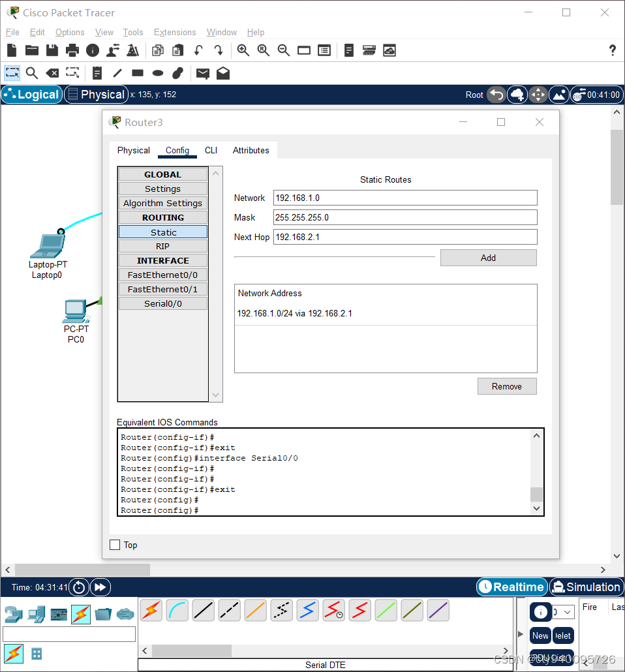Open FastEthernet0/1 interface settings
This screenshot has height=672, width=625.
(x=163, y=289)
